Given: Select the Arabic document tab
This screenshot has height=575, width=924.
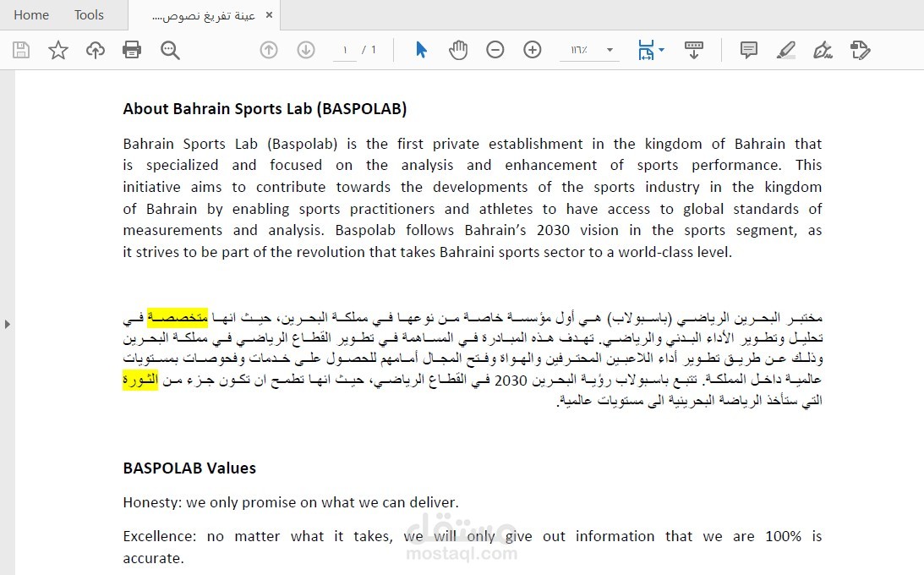Looking at the screenshot, I should pyautogui.click(x=203, y=16).
